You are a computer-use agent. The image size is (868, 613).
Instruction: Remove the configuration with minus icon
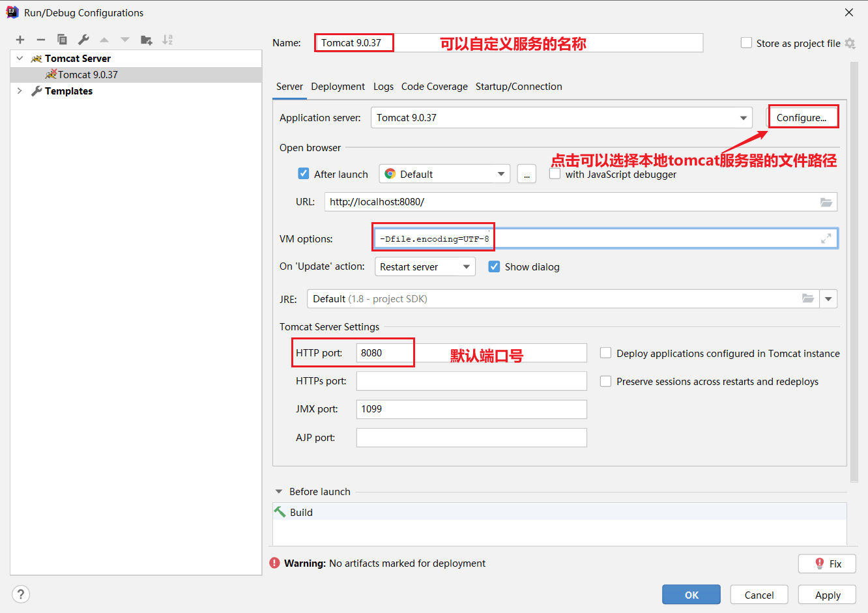coord(40,40)
